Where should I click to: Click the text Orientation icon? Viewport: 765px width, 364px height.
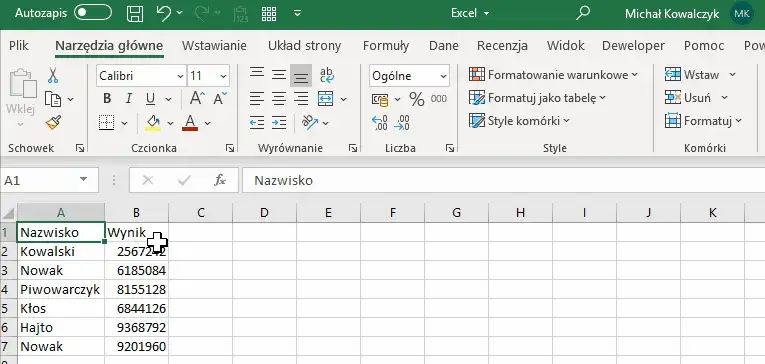click(309, 122)
